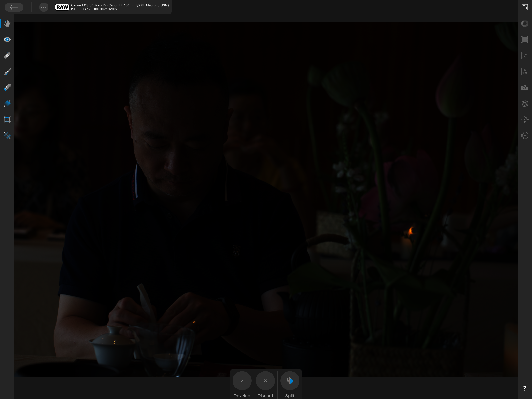Open the Lens correction studio
Screen dimensions: 532x399
coord(525,40)
